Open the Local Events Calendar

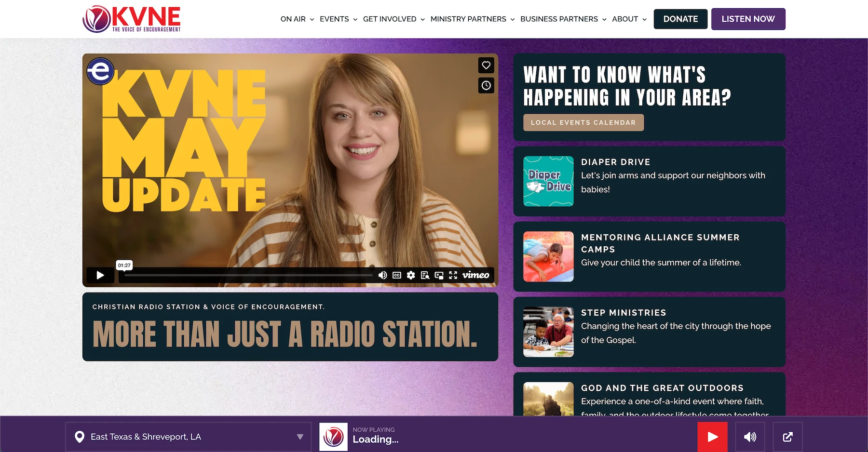click(x=583, y=122)
